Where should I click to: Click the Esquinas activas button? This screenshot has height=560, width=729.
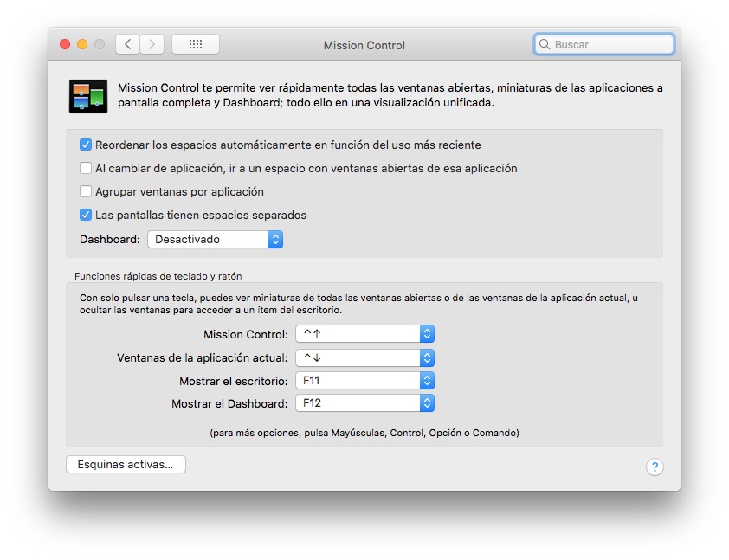126,464
